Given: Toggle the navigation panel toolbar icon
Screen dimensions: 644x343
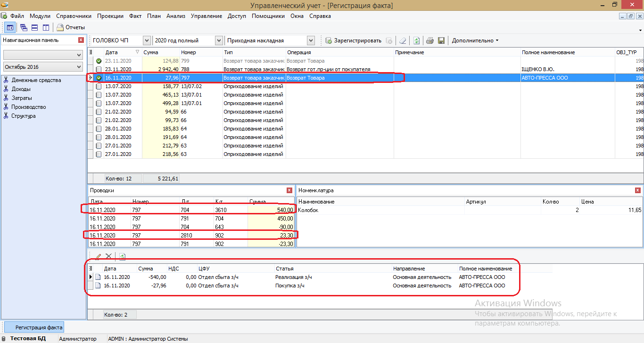Looking at the screenshot, I should [10, 27].
